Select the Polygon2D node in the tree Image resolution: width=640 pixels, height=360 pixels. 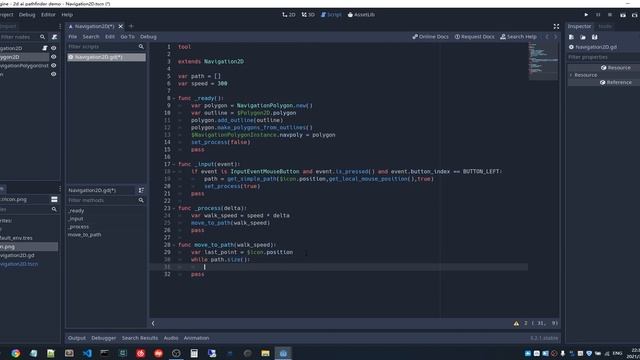pyautogui.click(x=10, y=57)
